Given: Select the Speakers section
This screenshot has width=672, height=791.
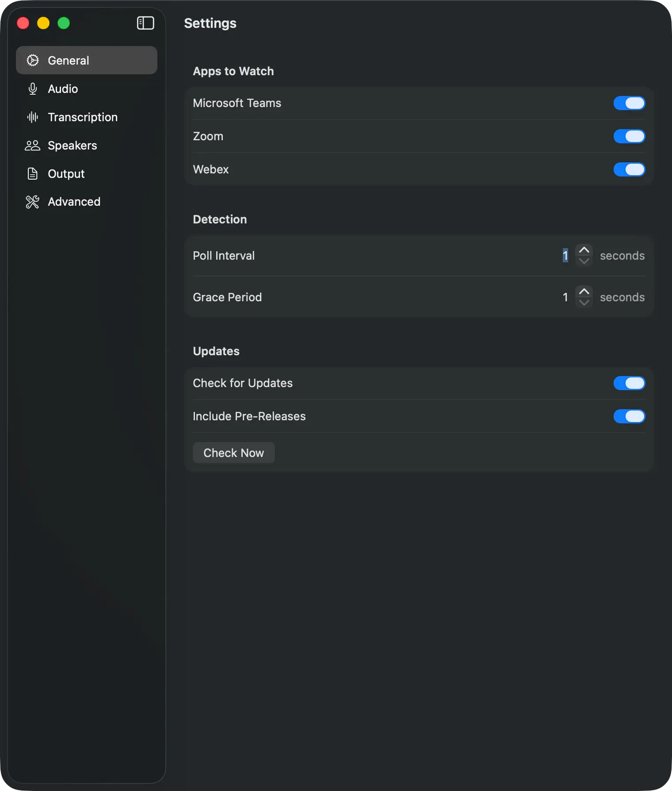Looking at the screenshot, I should 87,146.
